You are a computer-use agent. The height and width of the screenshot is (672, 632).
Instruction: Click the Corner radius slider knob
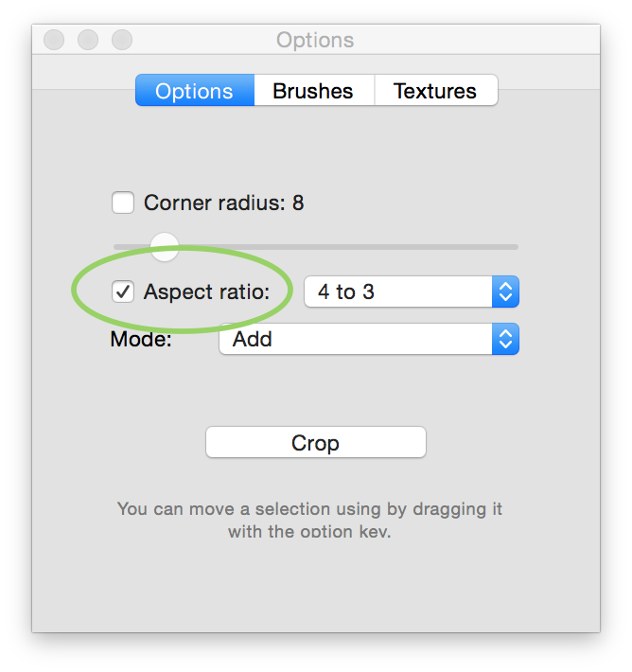pos(164,247)
